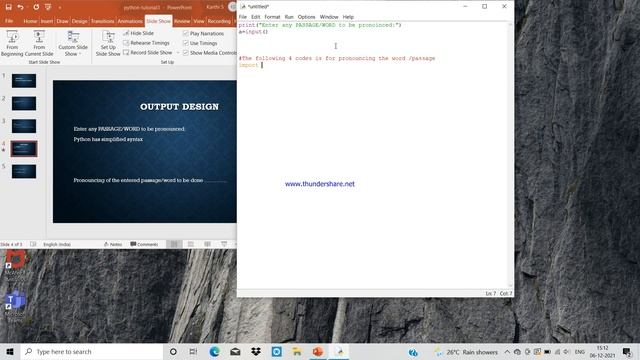Viewport: 640px width, 360px height.
Task: Click the comment line about pronouncing the word
Action: point(337,58)
